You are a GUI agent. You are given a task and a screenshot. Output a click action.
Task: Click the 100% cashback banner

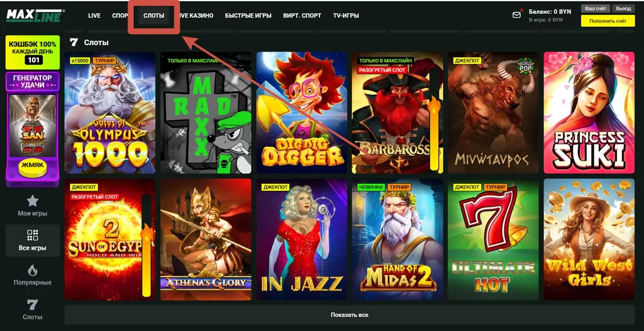[x=32, y=52]
